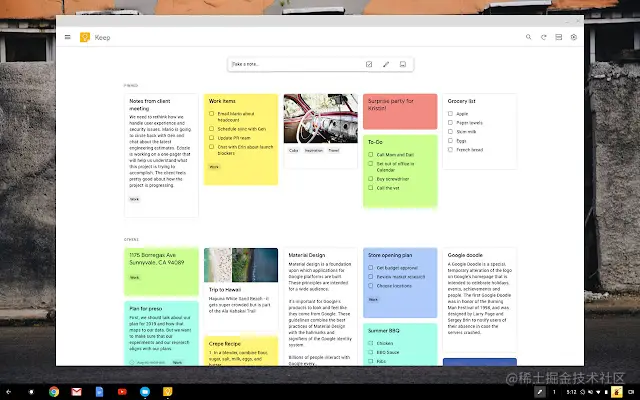Add a new note with image

tap(403, 64)
